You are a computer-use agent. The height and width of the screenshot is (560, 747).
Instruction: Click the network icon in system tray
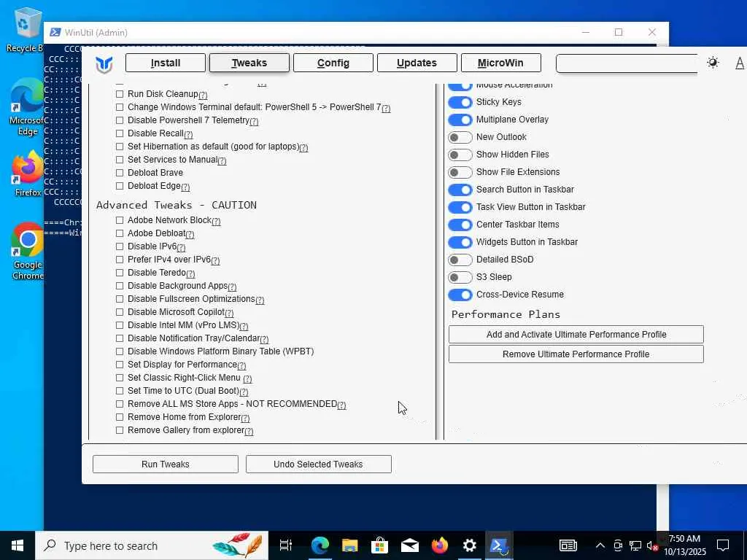(x=635, y=545)
